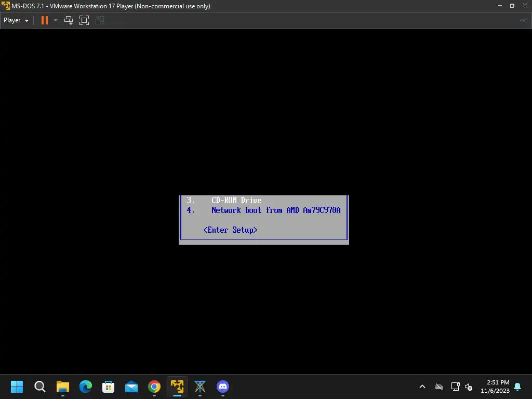Screen dimensions: 532x399
Task: Launch Microsoft Edge from taskbar
Action: (x=86, y=387)
